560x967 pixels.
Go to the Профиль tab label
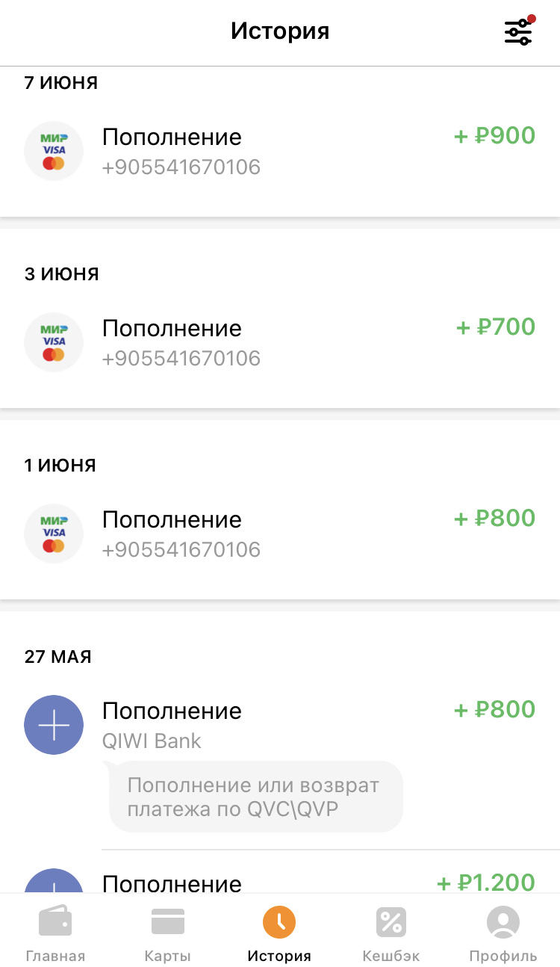click(x=503, y=956)
